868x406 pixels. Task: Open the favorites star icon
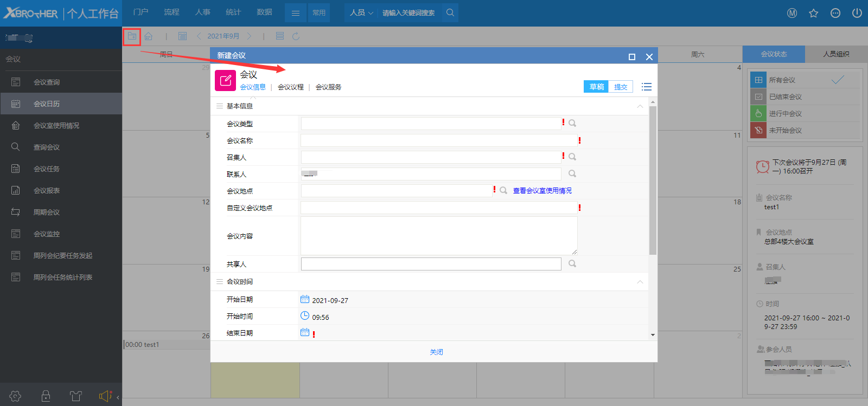813,13
